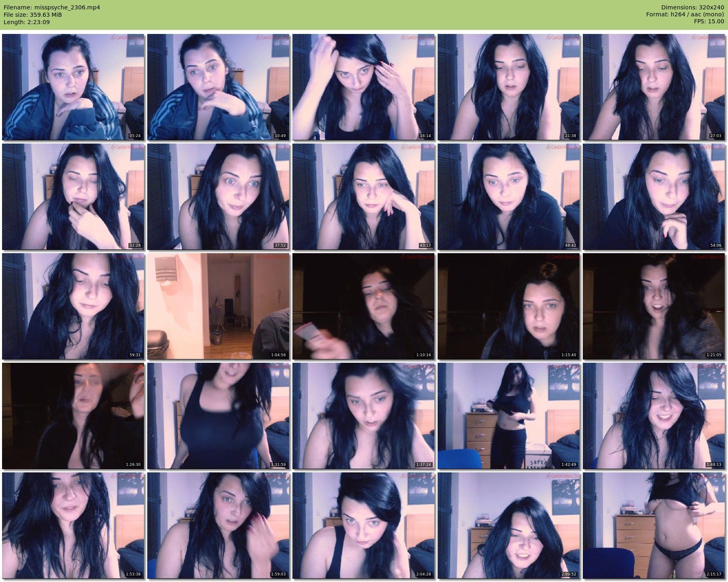Select the frame at 27:03

click(654, 87)
